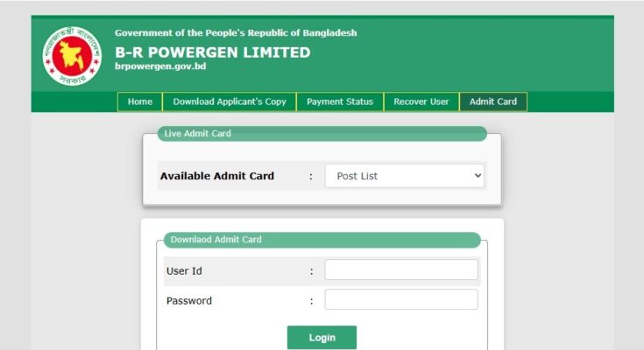644x350 pixels.
Task: Expand the Post List dropdown
Action: [x=404, y=176]
